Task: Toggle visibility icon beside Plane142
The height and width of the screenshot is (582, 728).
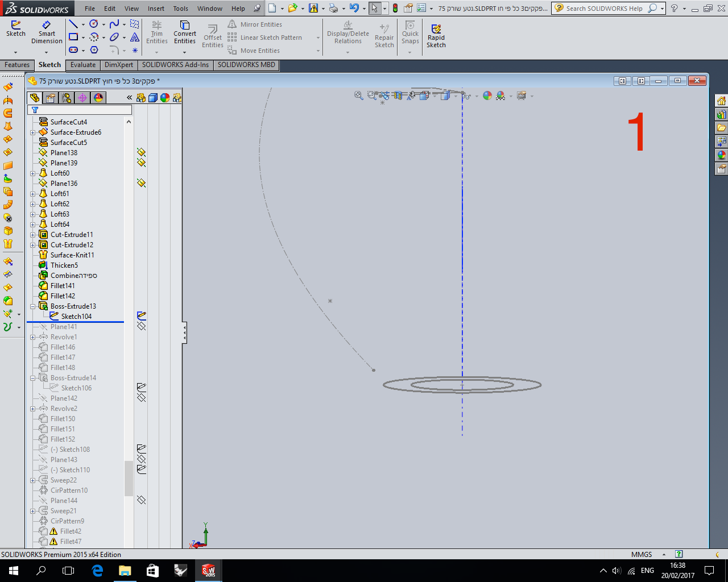Action: coord(142,398)
